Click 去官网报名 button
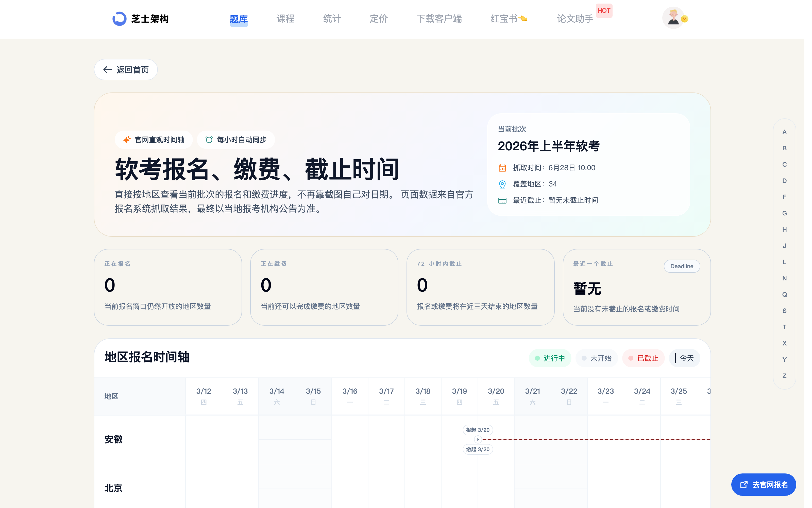 [x=763, y=484]
